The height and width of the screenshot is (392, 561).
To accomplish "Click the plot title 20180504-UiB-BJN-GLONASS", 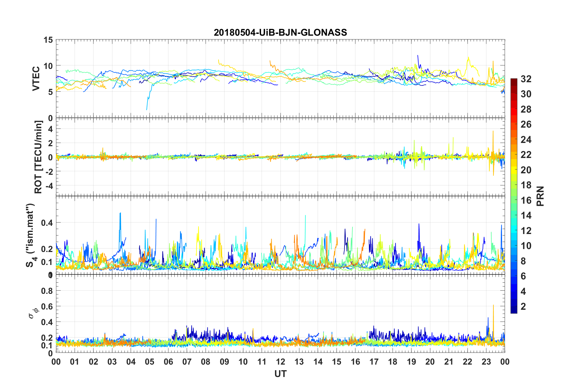I will coord(280,32).
